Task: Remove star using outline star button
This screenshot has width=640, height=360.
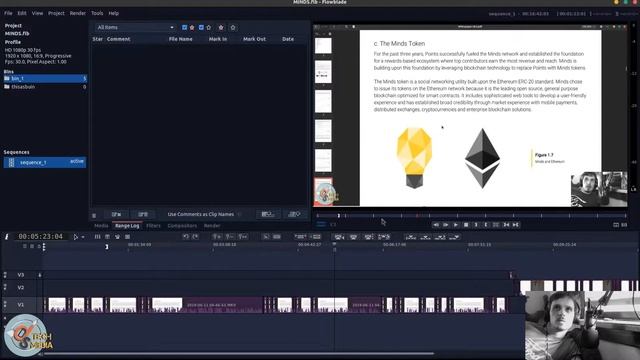Action: [233, 27]
